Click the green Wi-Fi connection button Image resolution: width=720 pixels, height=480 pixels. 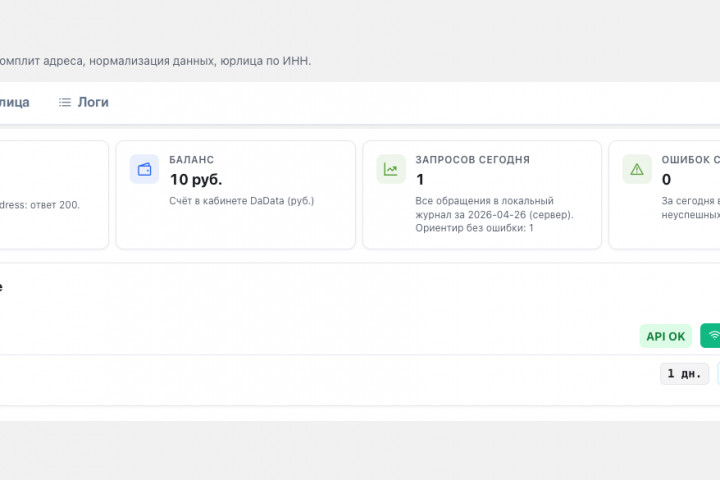point(710,336)
